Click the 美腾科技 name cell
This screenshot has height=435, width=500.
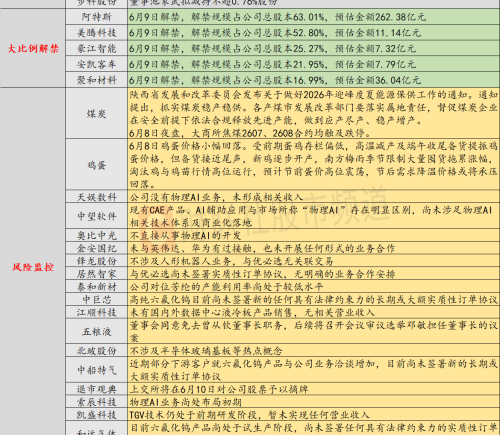point(96,33)
